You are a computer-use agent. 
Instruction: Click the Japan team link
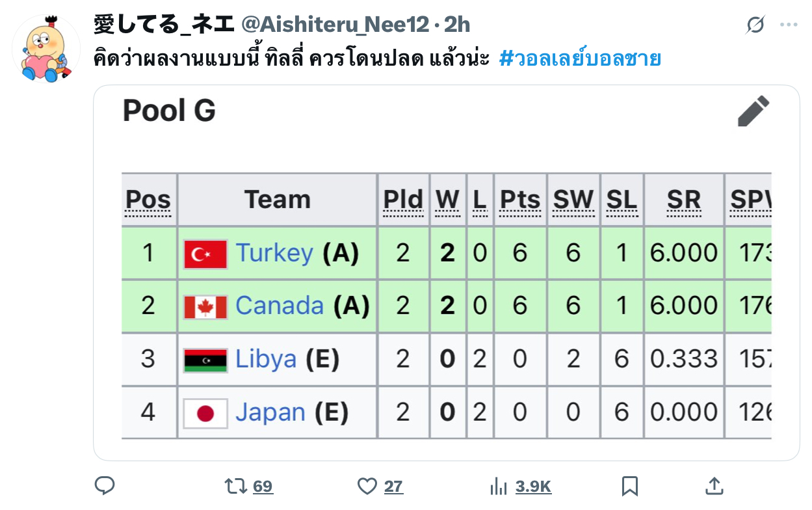click(270, 412)
